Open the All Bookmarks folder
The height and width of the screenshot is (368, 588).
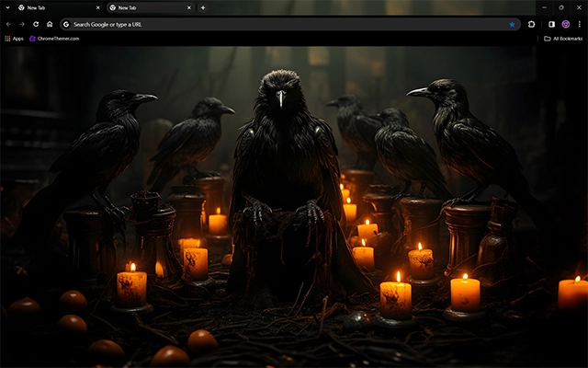click(563, 39)
